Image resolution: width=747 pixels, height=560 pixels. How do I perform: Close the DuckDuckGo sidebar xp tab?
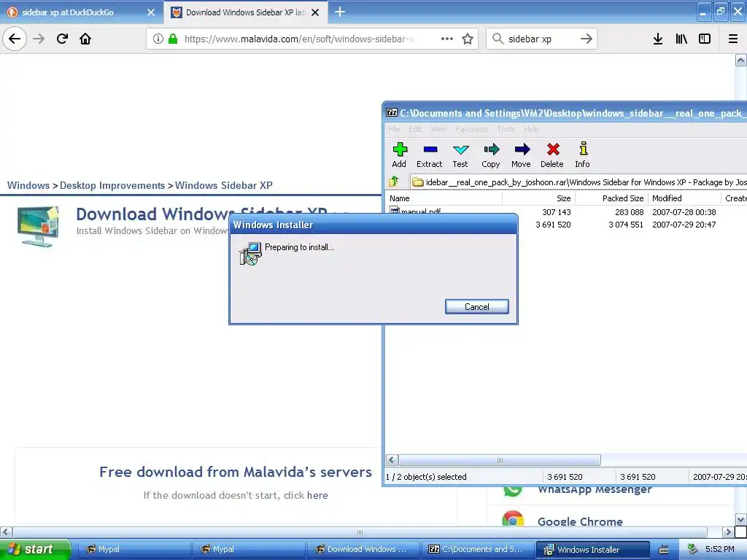tap(151, 12)
